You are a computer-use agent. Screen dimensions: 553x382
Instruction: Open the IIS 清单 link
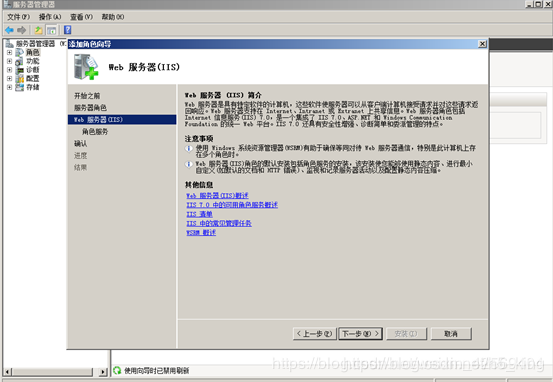[199, 214]
